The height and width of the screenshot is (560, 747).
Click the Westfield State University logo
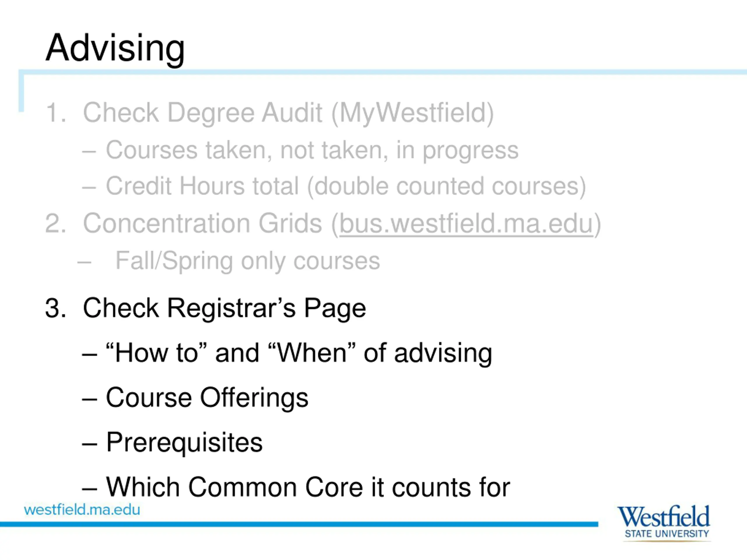click(x=664, y=523)
